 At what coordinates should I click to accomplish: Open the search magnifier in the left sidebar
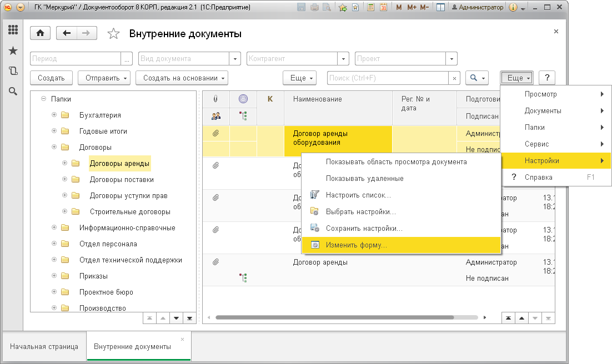[13, 92]
